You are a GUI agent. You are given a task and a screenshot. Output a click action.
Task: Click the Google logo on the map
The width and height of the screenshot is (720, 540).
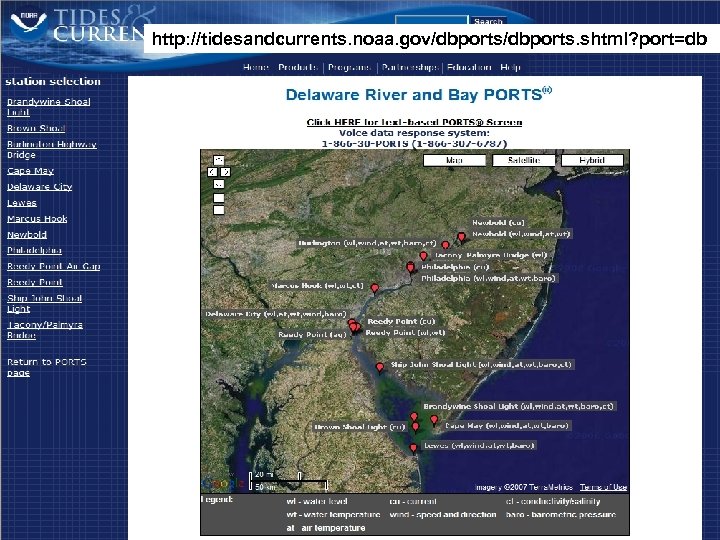click(x=223, y=484)
